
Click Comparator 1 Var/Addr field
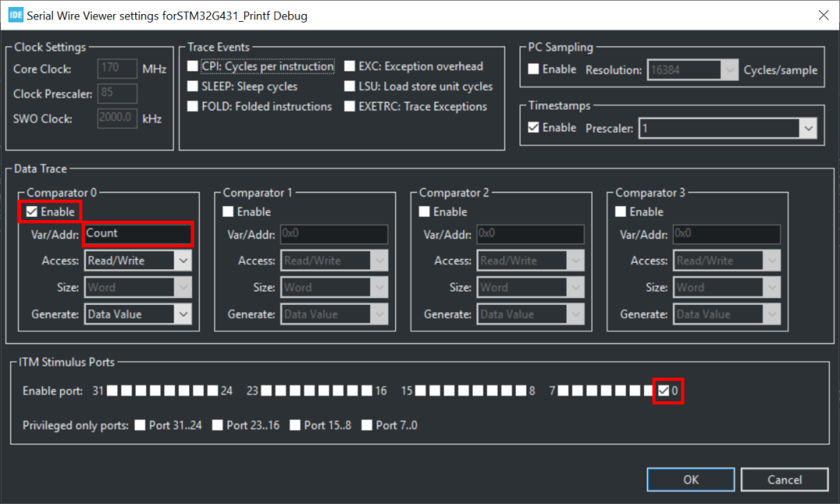coord(334,234)
